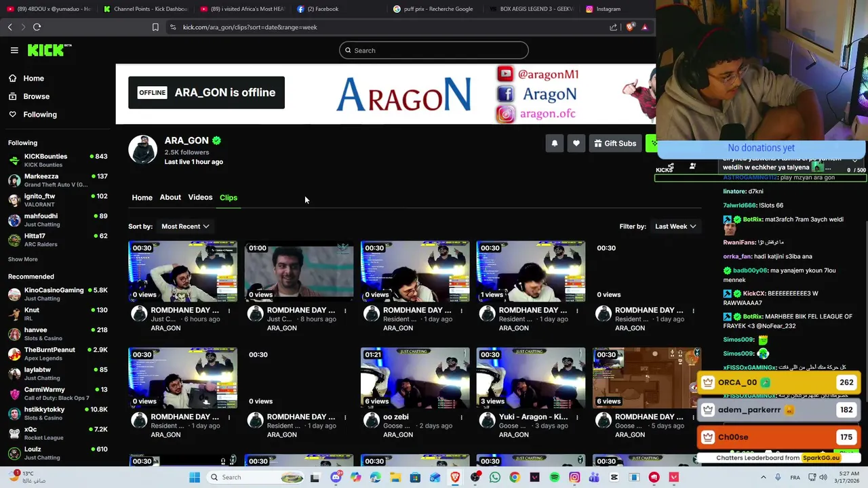Open ignito_ftw channel in sidebar
This screenshot has width=868, height=488.
pyautogui.click(x=58, y=199)
